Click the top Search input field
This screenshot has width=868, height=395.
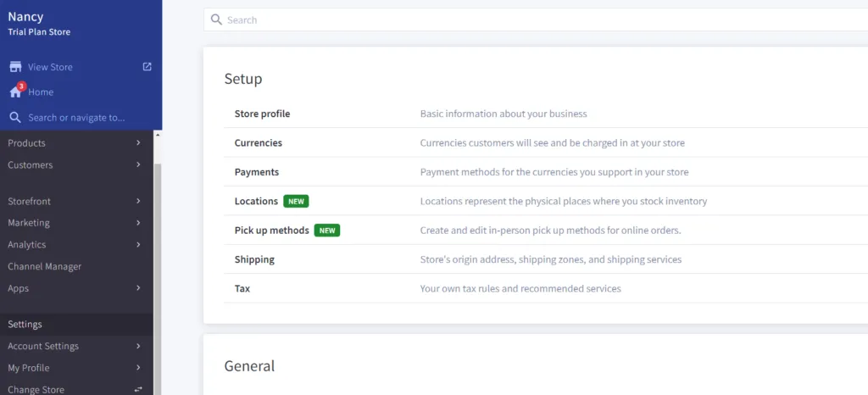(536, 19)
